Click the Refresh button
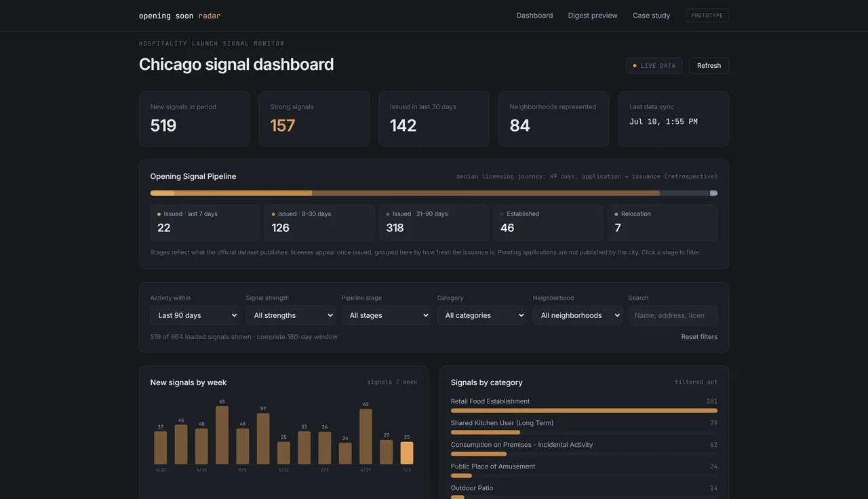The width and height of the screenshot is (868, 499). click(x=709, y=66)
